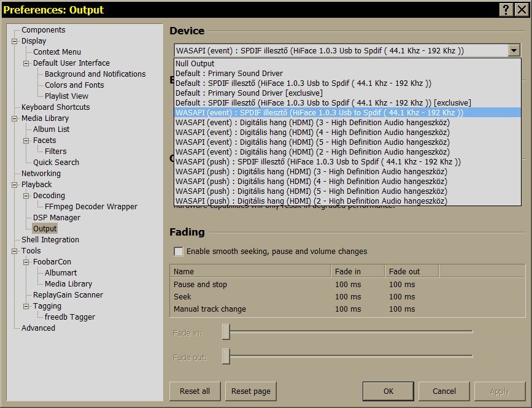
Task: Close the Preferences window
Action: point(522,9)
